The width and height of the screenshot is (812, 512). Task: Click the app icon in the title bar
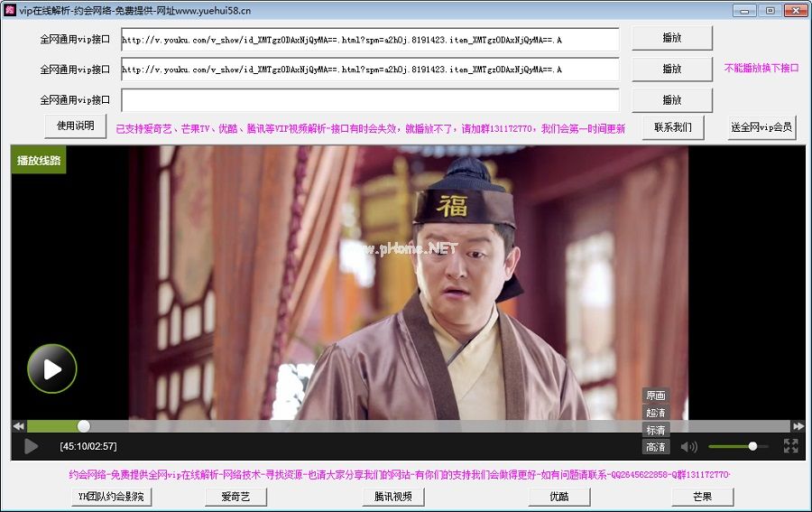pos(10,10)
